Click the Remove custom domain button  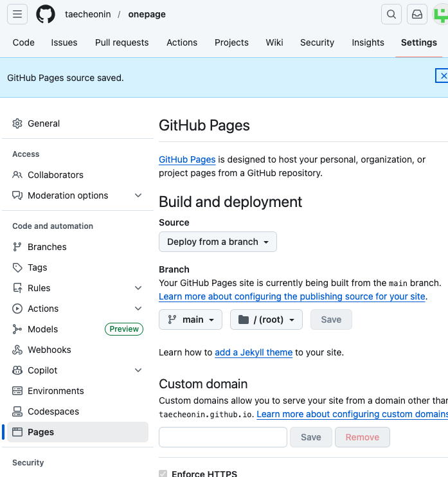coord(363,437)
